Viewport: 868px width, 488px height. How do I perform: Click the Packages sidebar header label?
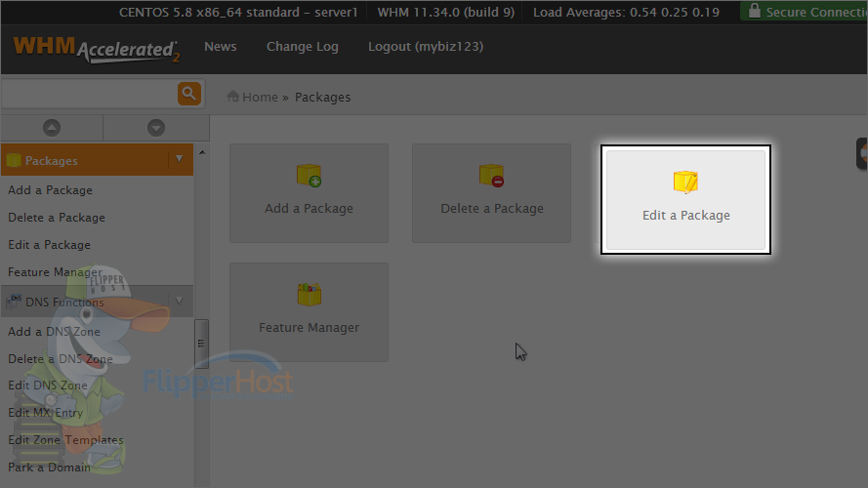52,161
